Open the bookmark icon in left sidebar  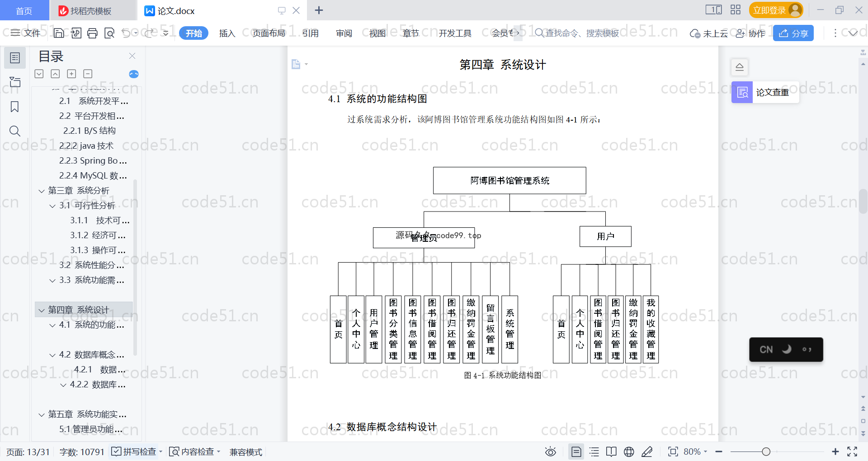[x=15, y=107]
